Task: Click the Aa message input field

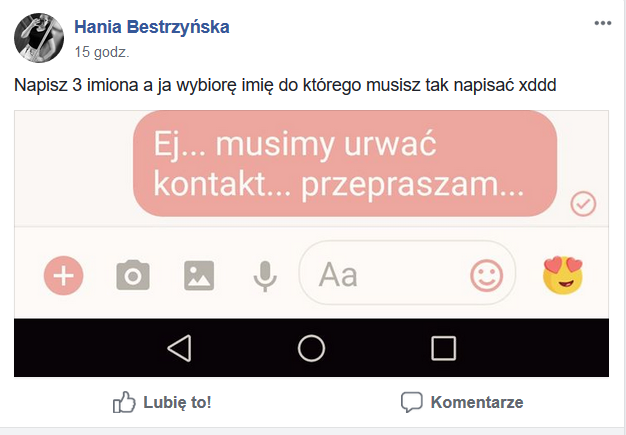Action: tap(407, 273)
